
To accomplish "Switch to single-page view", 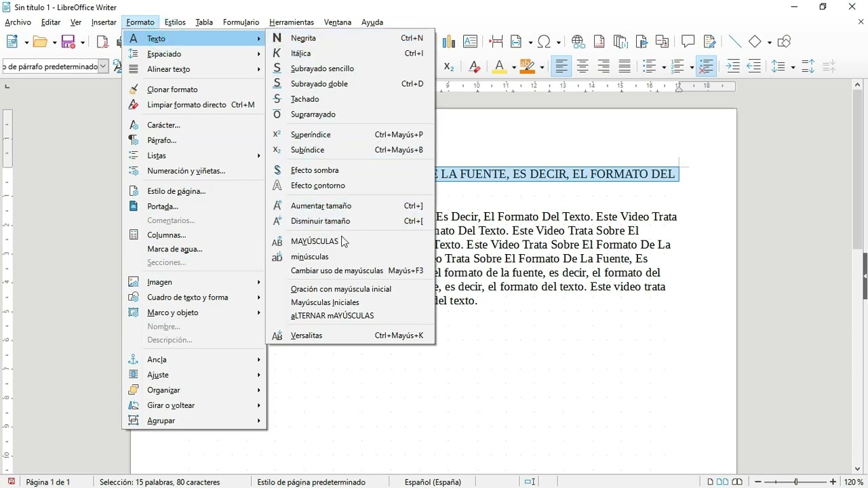I will 710,482.
